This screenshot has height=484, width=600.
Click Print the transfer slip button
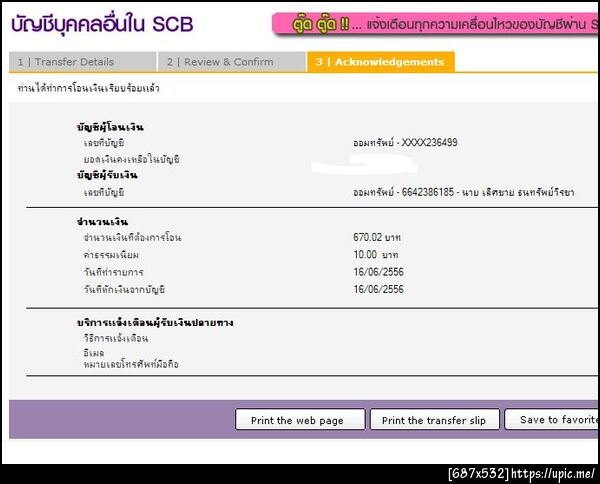435,420
